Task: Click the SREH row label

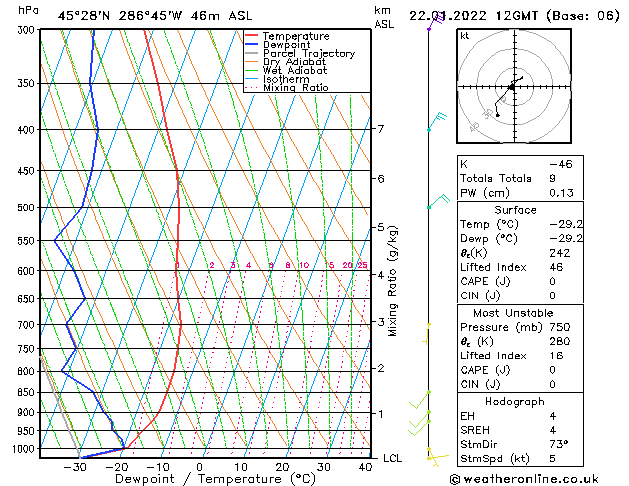Action: (475, 430)
